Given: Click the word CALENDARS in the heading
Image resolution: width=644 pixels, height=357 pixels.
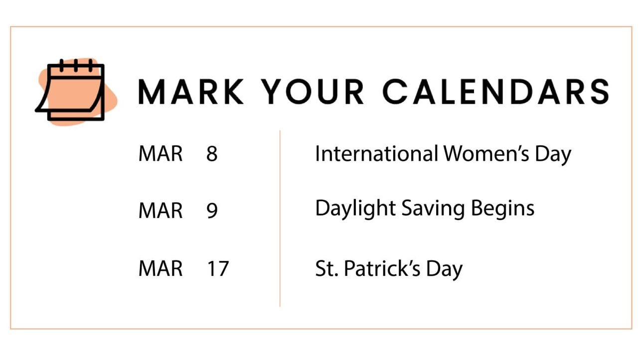Looking at the screenshot, I should tap(495, 92).
